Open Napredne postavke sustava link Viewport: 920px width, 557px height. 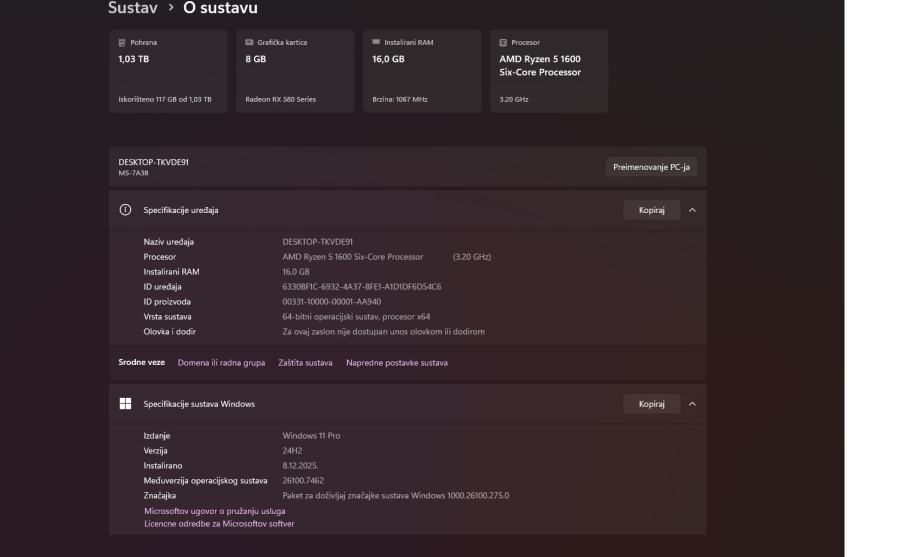point(397,363)
